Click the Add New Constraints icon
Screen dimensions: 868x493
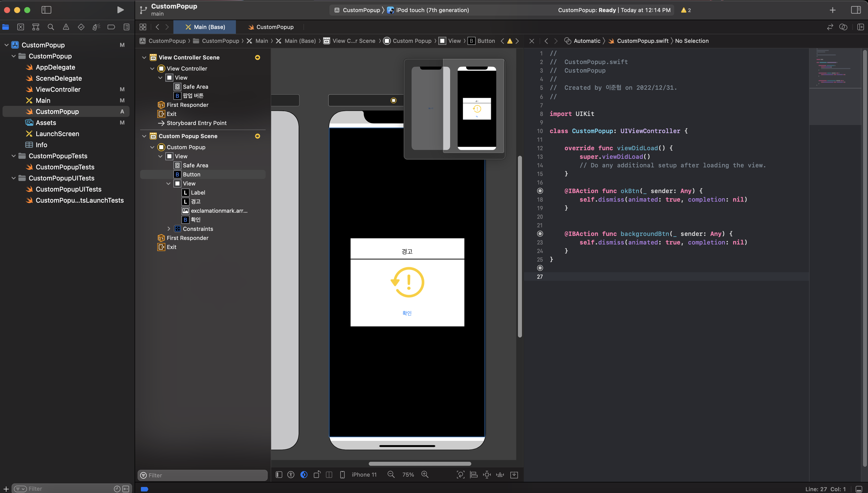click(487, 475)
